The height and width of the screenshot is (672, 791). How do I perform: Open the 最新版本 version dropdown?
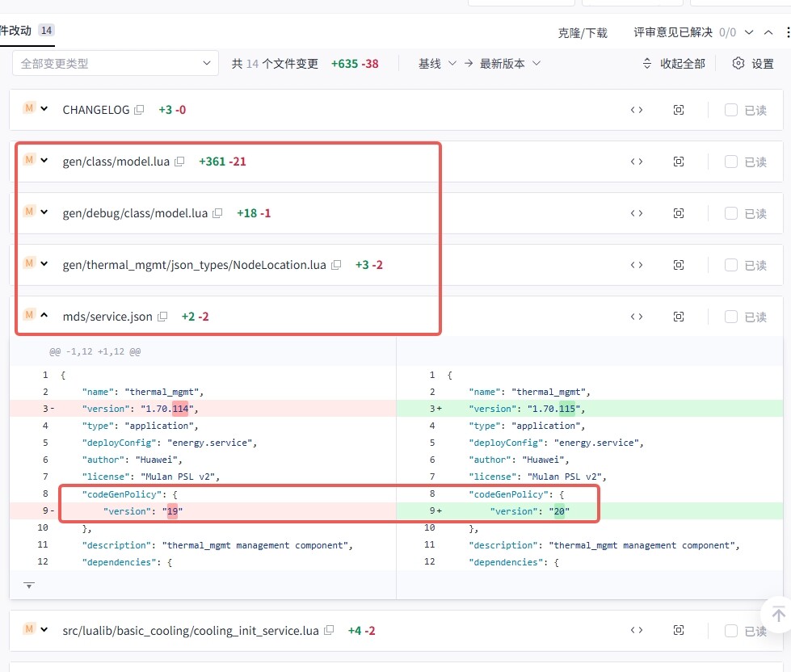click(x=510, y=63)
